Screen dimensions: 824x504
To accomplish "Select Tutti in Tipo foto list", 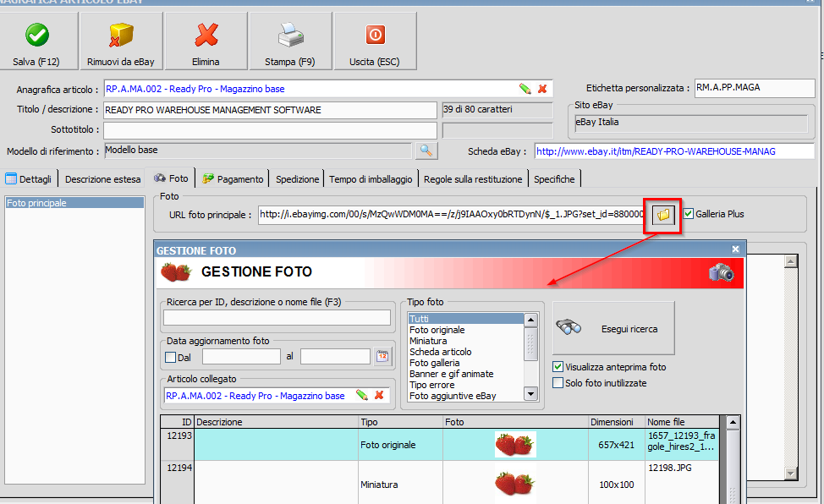I will coord(466,319).
